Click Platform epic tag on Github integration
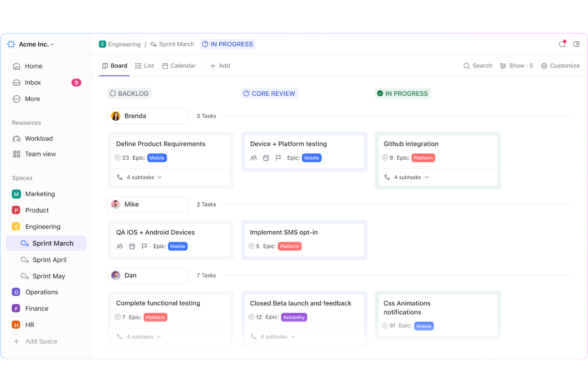 (423, 158)
